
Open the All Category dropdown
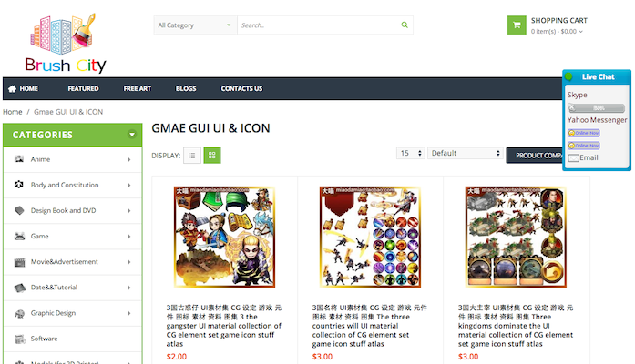click(x=195, y=25)
